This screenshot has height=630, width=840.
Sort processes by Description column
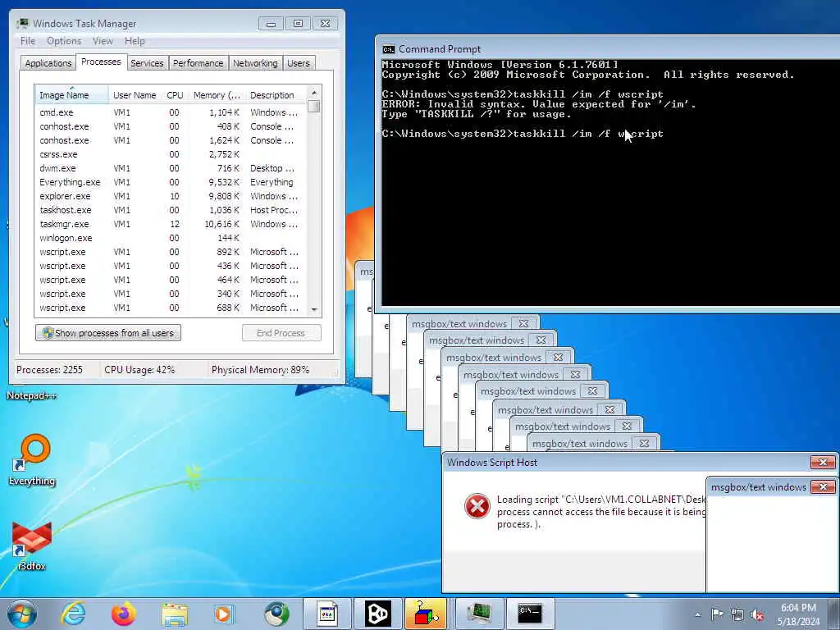276,95
